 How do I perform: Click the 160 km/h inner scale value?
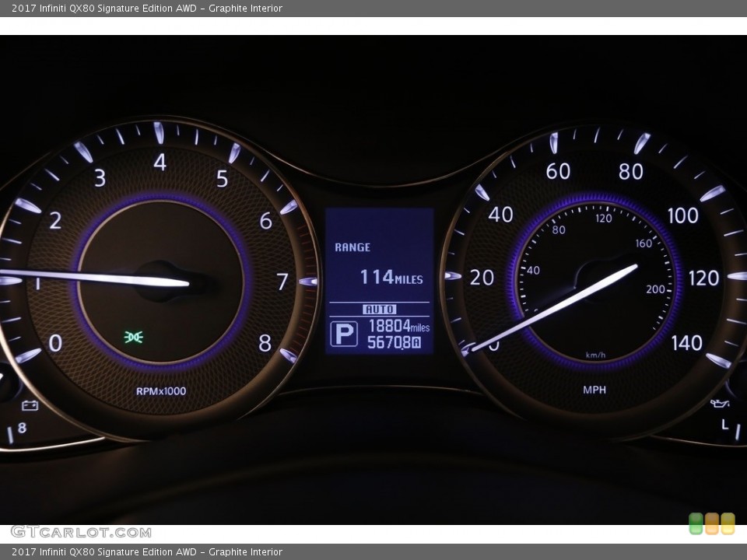pyautogui.click(x=644, y=243)
